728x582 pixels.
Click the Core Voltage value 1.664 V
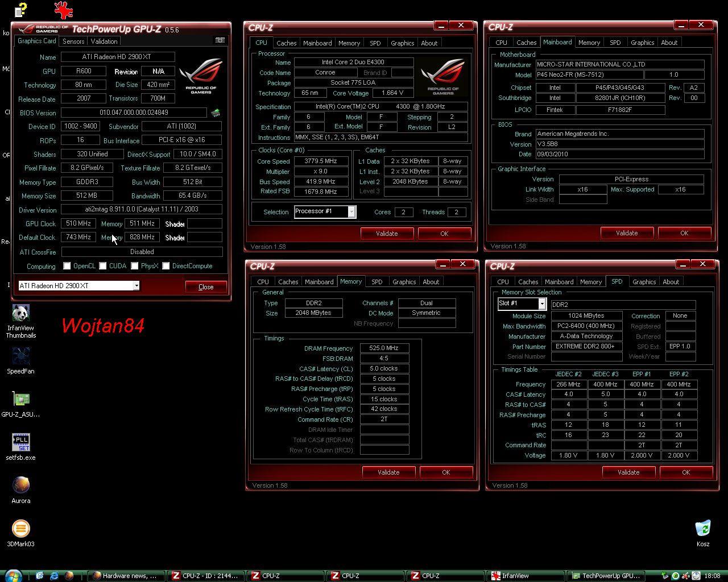(392, 93)
